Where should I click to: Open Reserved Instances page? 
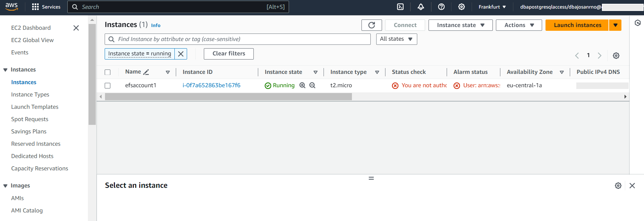pyautogui.click(x=36, y=144)
